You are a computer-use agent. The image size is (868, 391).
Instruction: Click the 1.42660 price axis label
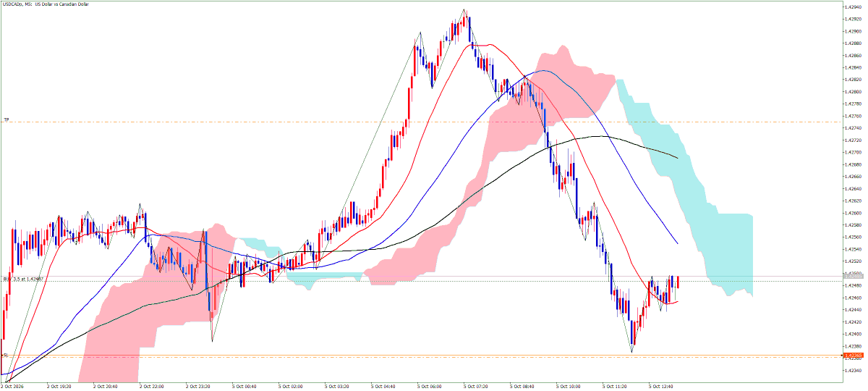[x=853, y=176]
